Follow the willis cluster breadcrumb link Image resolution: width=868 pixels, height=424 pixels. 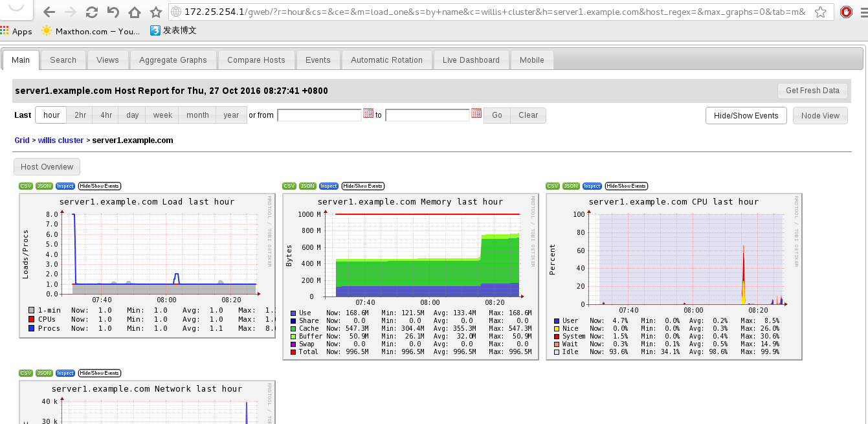61,140
